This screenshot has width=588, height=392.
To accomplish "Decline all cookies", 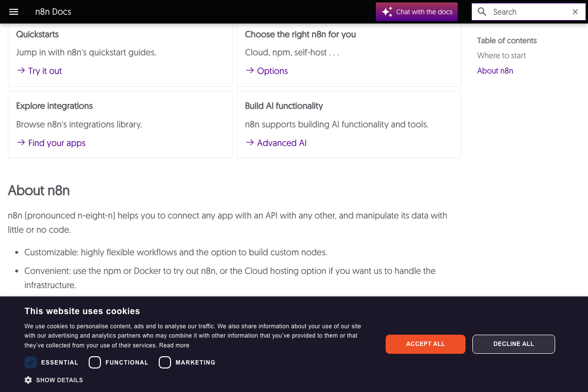I will pos(514,344).
